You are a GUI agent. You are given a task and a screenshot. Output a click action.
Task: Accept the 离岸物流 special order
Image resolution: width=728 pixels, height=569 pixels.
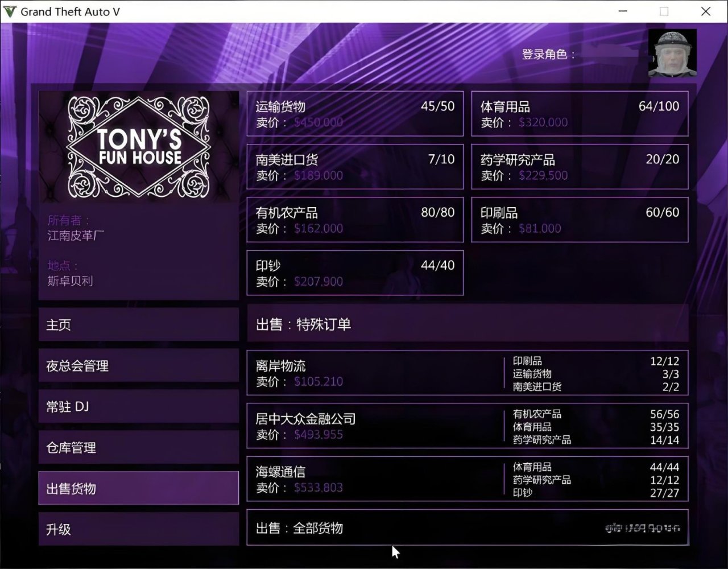click(x=468, y=373)
